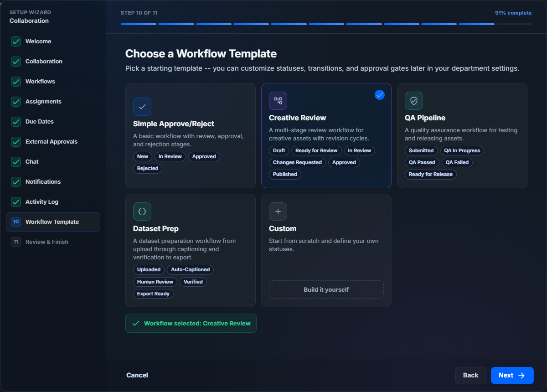Click the last unfilled progress segment
Image resolution: width=547 pixels, height=392 pixels.
pyautogui.click(x=514, y=24)
